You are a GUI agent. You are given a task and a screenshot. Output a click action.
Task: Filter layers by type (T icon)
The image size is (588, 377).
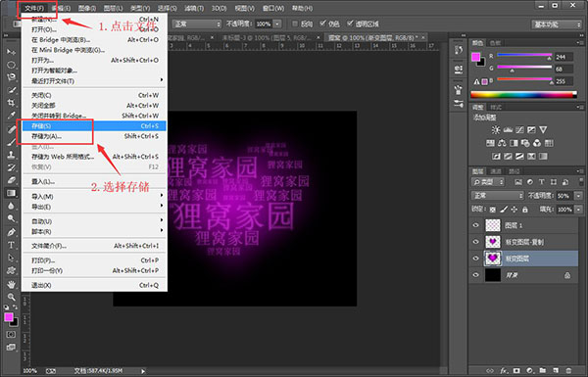pyautogui.click(x=542, y=182)
